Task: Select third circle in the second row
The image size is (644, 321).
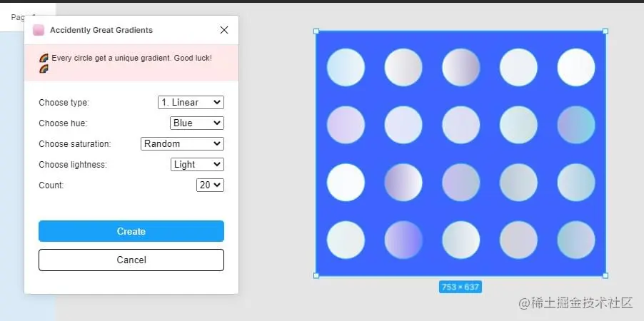Action: 461,125
